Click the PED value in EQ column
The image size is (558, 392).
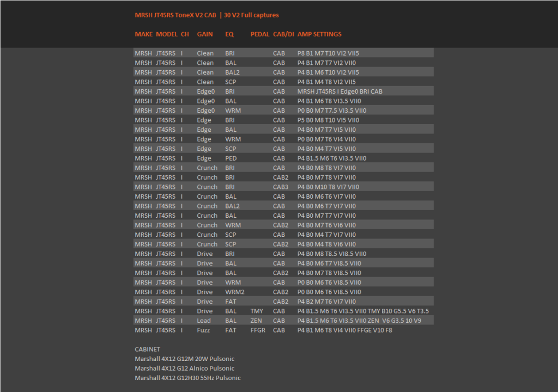click(x=231, y=158)
